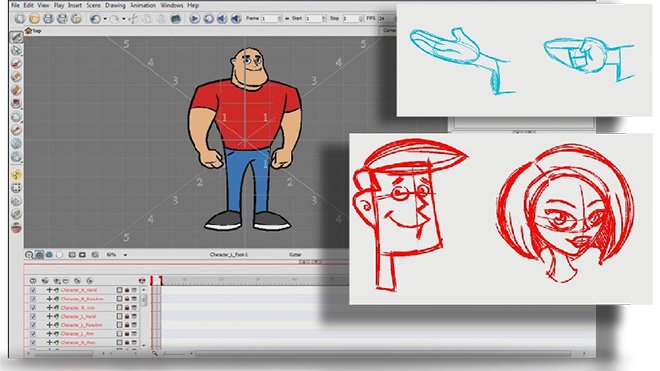Uncheck the Character_L_Hand layer checkbox
The height and width of the screenshot is (371, 660).
[33, 316]
